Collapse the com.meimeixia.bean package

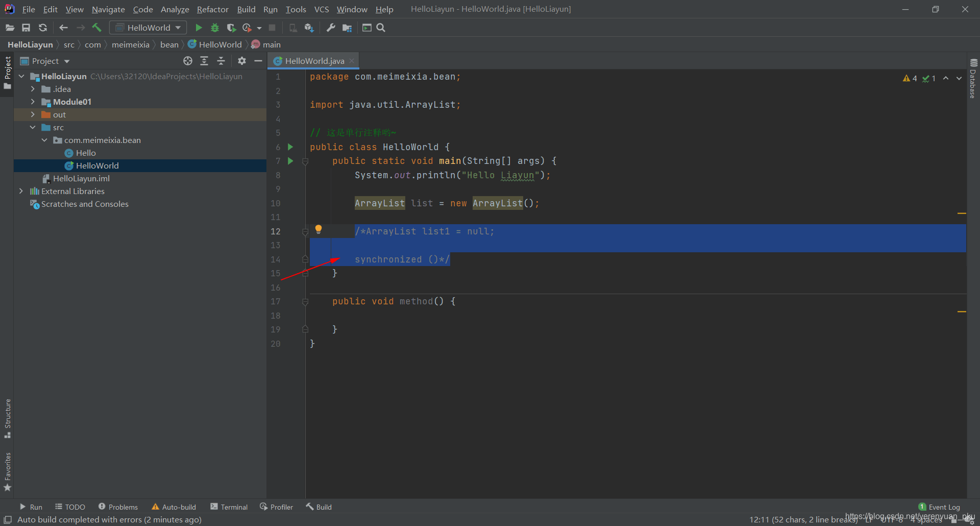44,140
